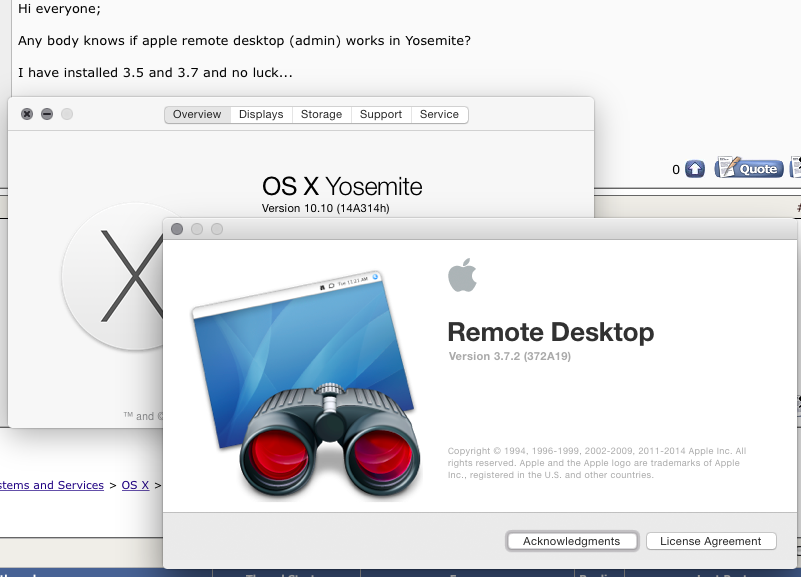Click the Apple copyright notice text
Viewport: 801px width, 577px height.
597,463
